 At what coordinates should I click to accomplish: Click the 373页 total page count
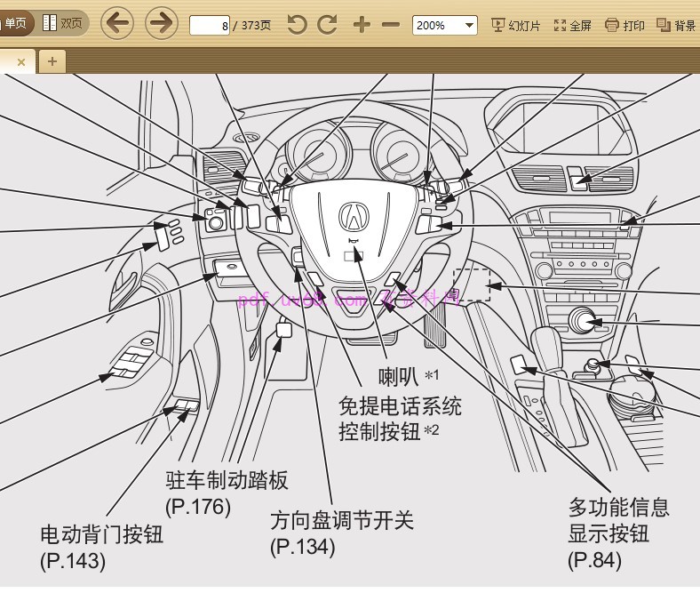pos(256,26)
